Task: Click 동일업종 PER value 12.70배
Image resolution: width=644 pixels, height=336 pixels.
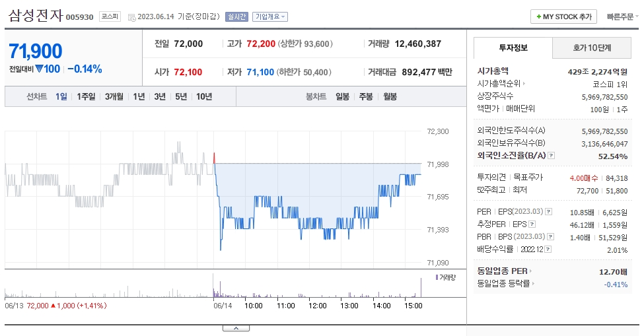Action: coord(613,271)
